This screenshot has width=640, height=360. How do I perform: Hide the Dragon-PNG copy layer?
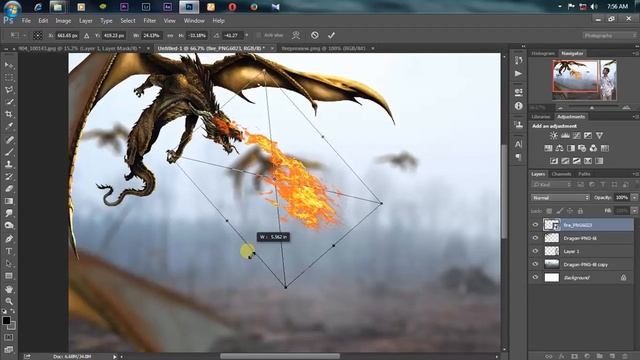(536, 264)
